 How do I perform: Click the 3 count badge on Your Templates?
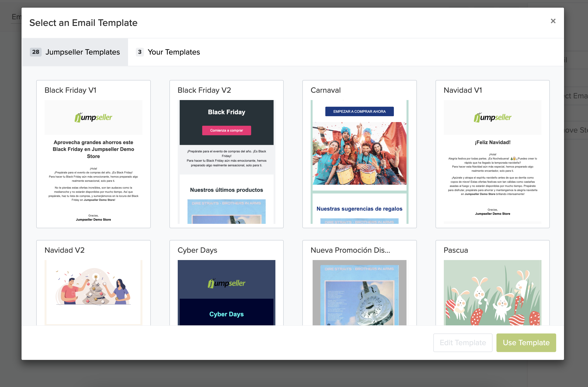pos(140,52)
